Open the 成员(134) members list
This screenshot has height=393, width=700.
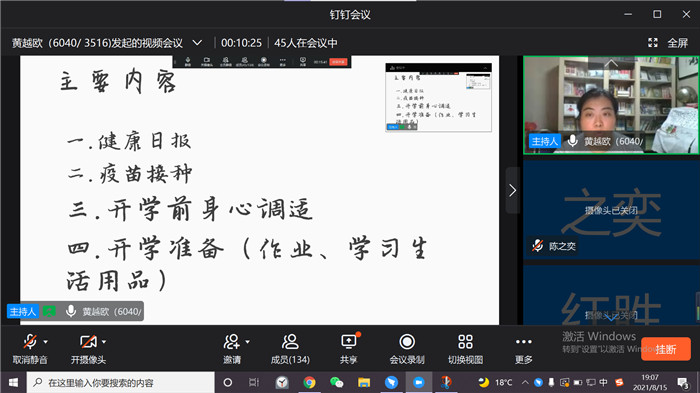click(290, 349)
